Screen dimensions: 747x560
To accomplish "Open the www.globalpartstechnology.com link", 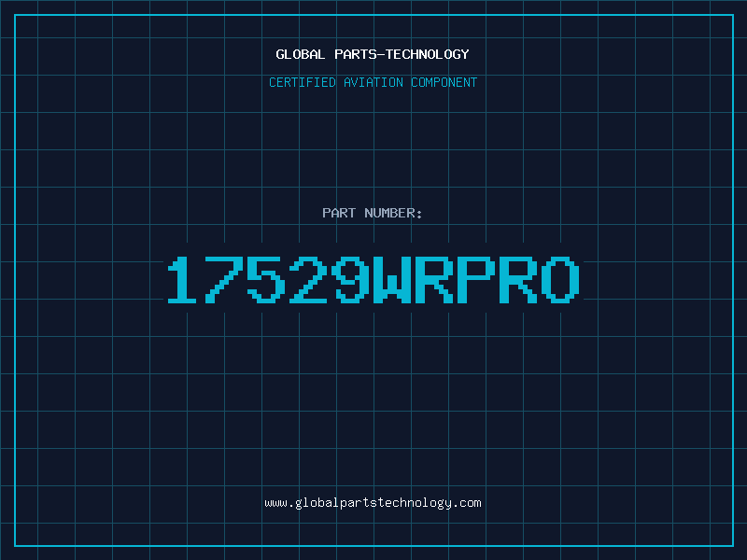I will [x=373, y=503].
